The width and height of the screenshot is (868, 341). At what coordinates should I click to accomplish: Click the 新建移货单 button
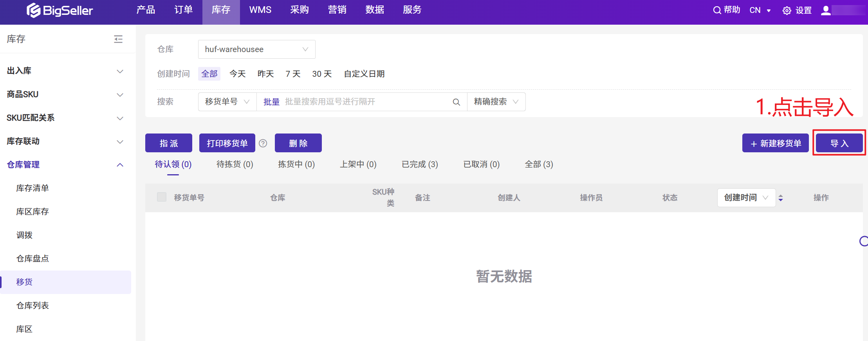click(776, 143)
